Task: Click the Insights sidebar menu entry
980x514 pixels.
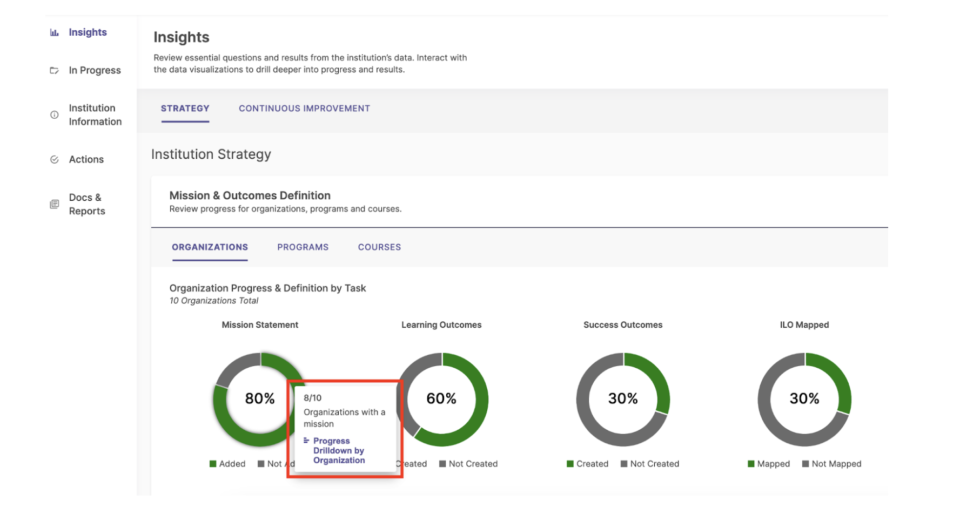Action: 87,32
